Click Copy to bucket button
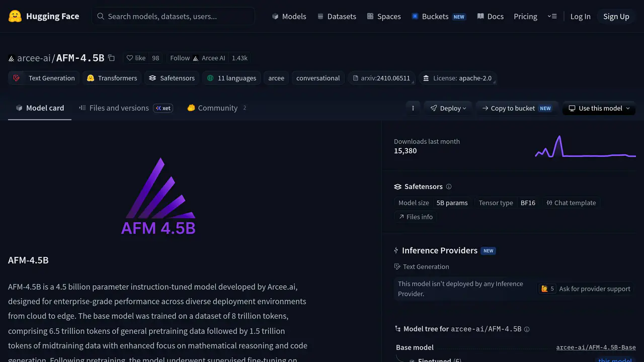The height and width of the screenshot is (362, 644). (516, 108)
